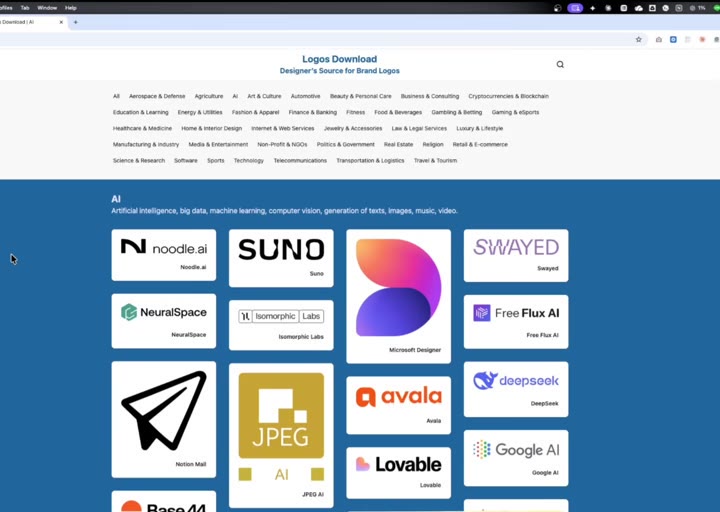Open the DeepSeek logo card
Image resolution: width=720 pixels, height=512 pixels.
click(x=516, y=389)
